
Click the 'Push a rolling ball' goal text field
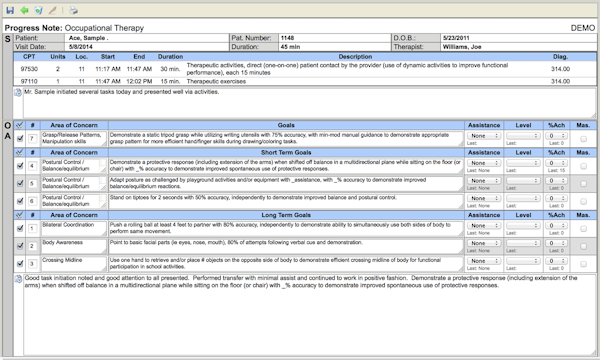click(286, 228)
